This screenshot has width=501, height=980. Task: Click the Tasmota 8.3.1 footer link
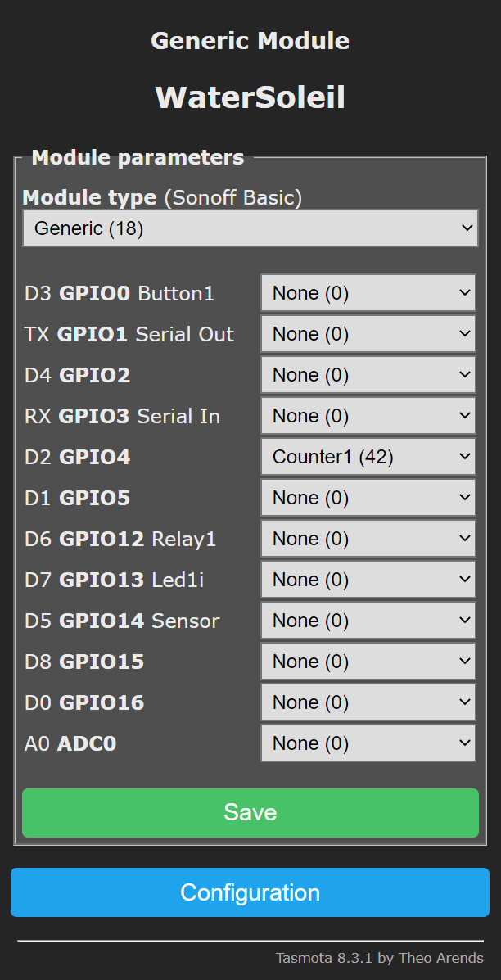point(379,958)
